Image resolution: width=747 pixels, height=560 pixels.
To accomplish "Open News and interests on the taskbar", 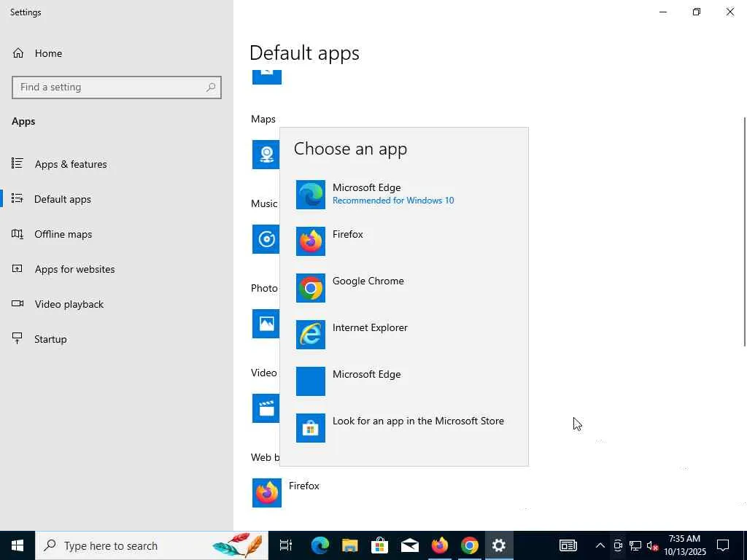I will point(568,545).
